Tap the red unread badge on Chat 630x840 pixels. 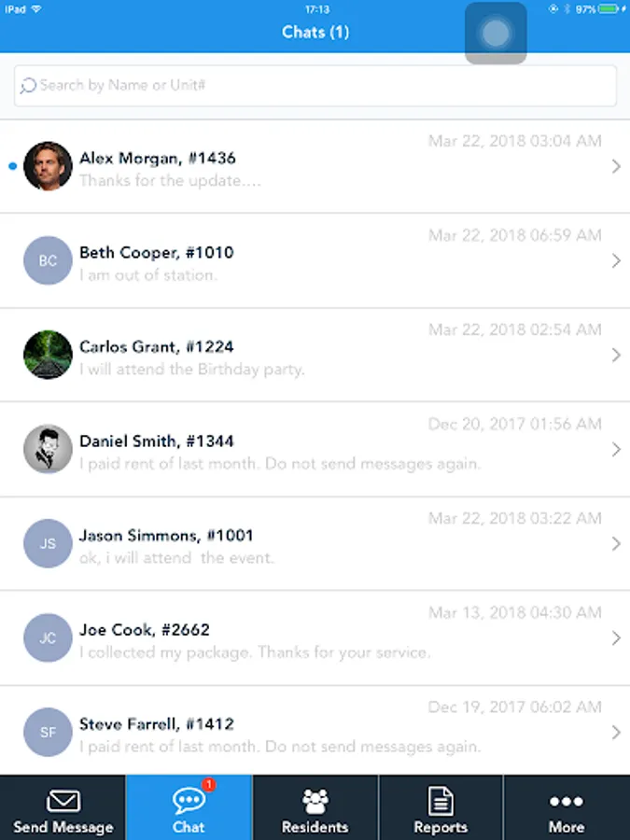coord(208,785)
